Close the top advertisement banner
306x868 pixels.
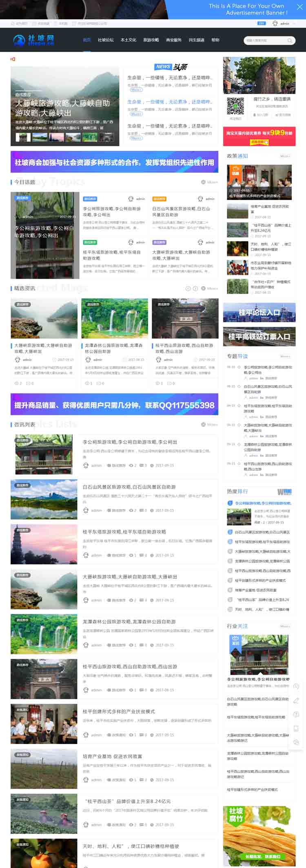293,6
